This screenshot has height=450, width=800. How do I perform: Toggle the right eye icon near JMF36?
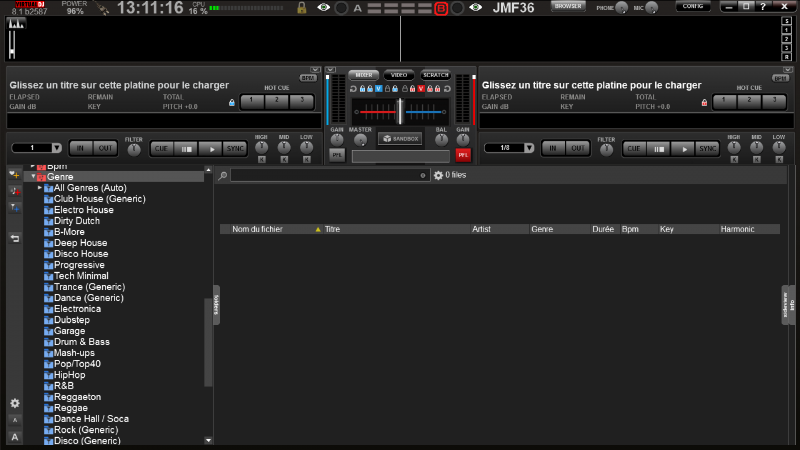click(x=476, y=8)
